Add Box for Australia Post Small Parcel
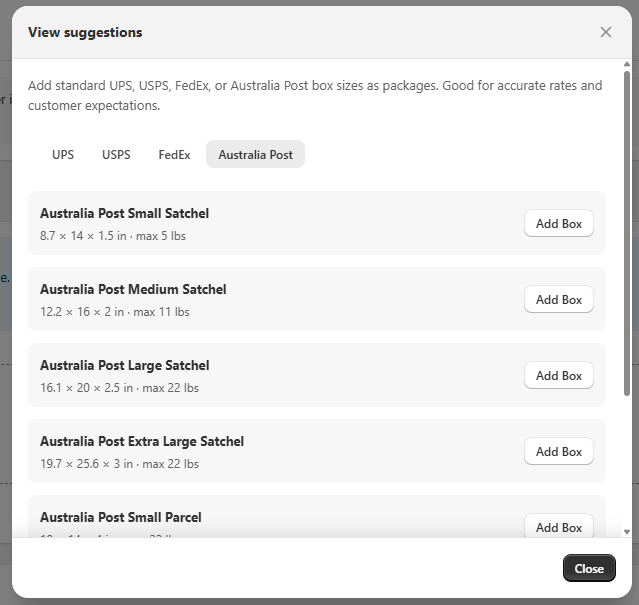This screenshot has height=605, width=639. coord(558,527)
